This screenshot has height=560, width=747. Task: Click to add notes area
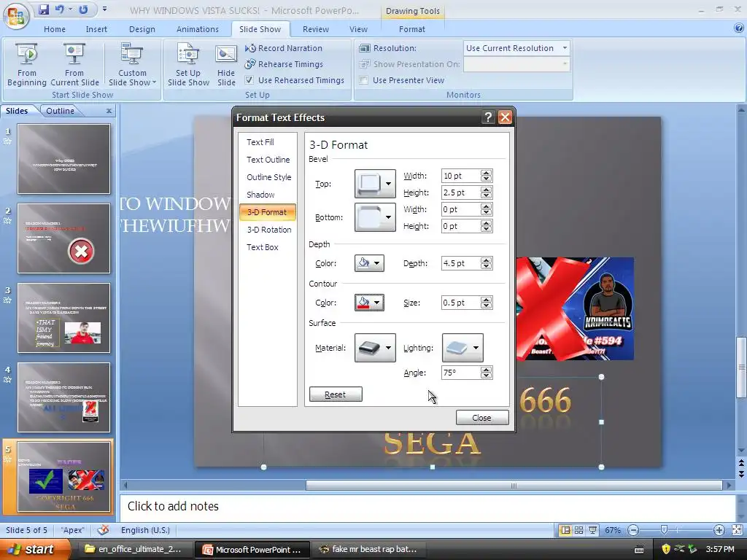(427, 507)
